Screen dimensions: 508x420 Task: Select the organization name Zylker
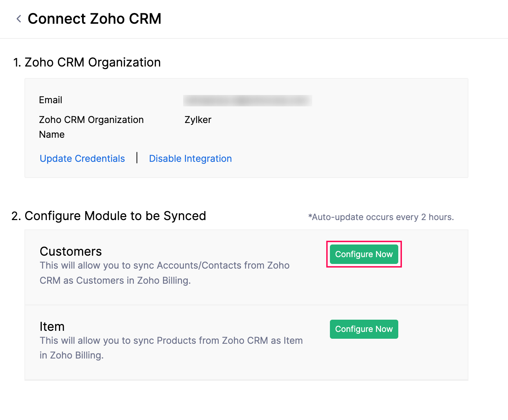(x=198, y=119)
